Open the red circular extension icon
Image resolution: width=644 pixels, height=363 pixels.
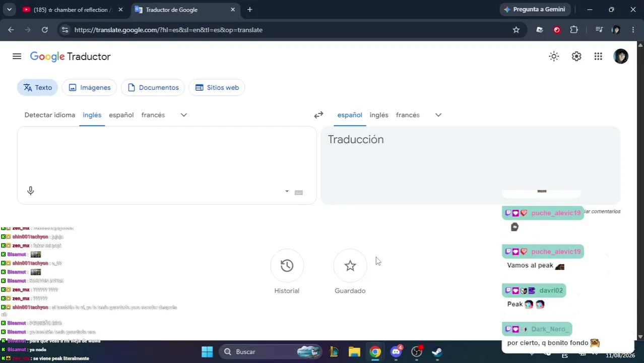557,30
